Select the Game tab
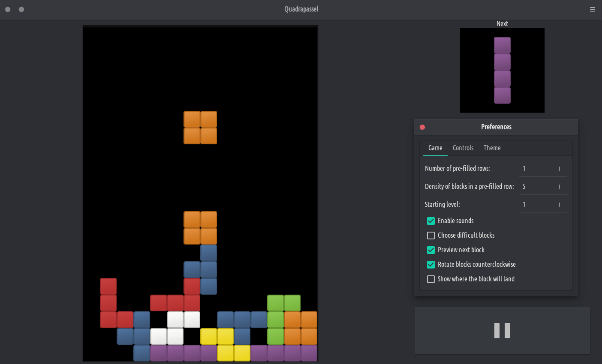 [x=435, y=148]
